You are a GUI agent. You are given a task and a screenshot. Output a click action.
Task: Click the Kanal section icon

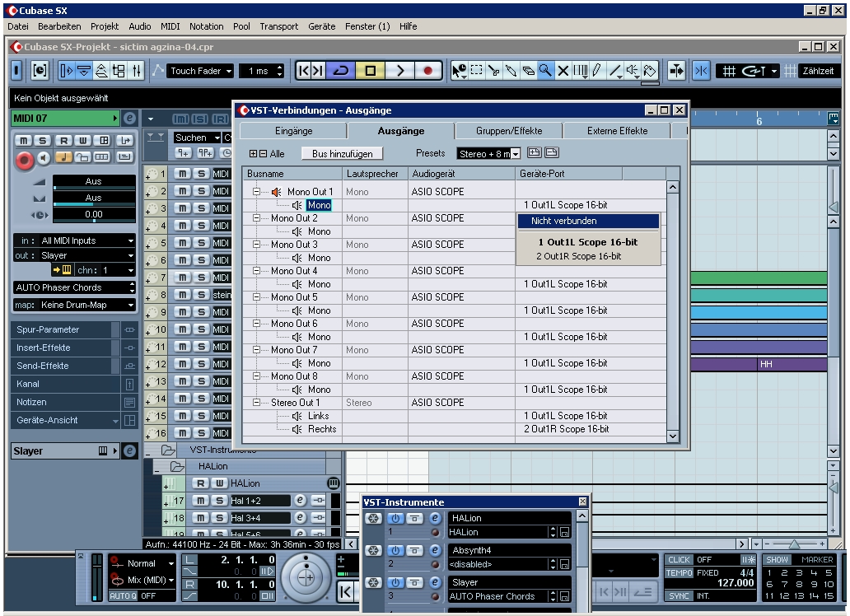pyautogui.click(x=129, y=384)
